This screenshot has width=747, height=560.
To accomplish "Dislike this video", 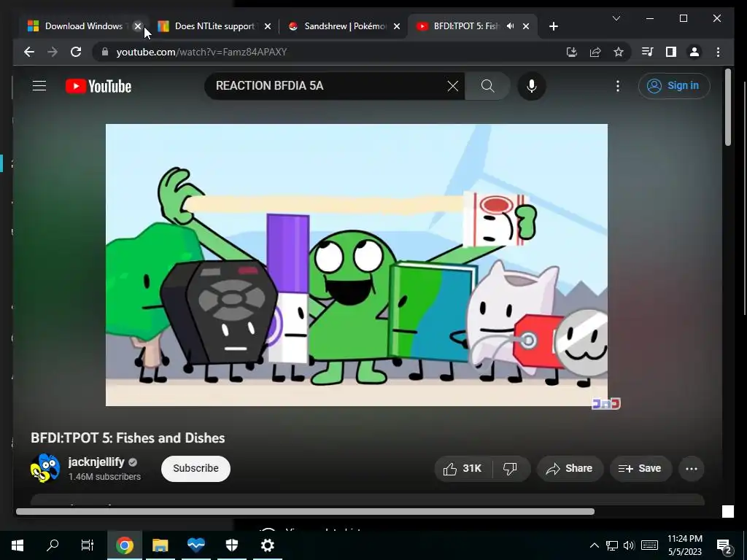I will point(510,469).
